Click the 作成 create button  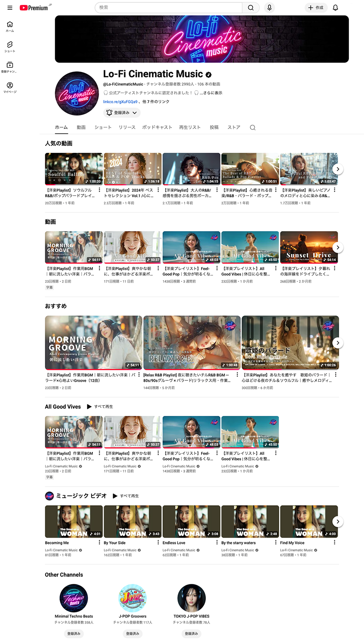(x=316, y=8)
